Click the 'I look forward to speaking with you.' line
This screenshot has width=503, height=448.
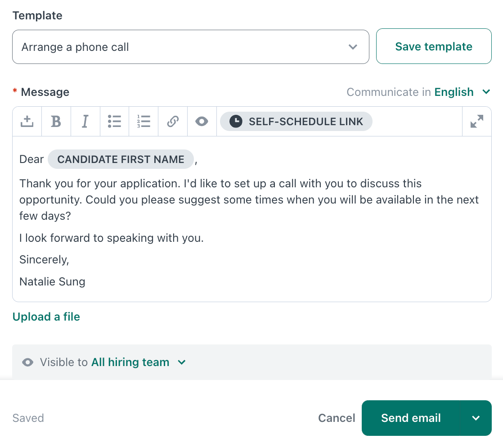point(111,238)
